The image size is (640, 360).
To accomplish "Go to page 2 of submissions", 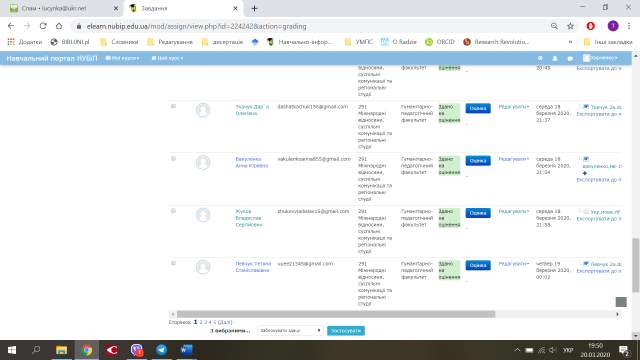I will coord(201,322).
